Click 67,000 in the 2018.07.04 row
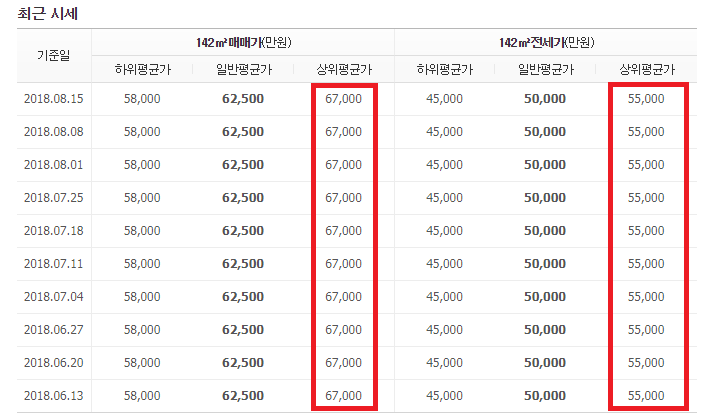This screenshot has width=709, height=415. point(344,297)
